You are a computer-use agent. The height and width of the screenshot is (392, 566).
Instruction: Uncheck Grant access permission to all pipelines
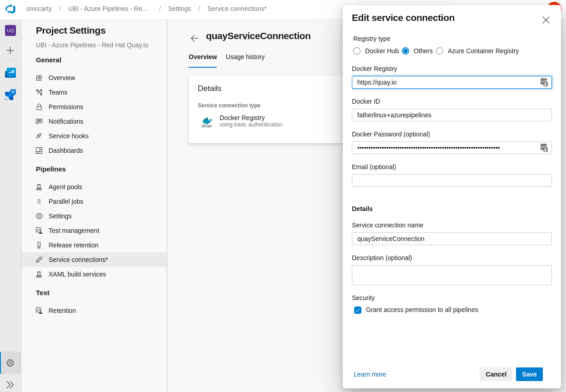358,310
